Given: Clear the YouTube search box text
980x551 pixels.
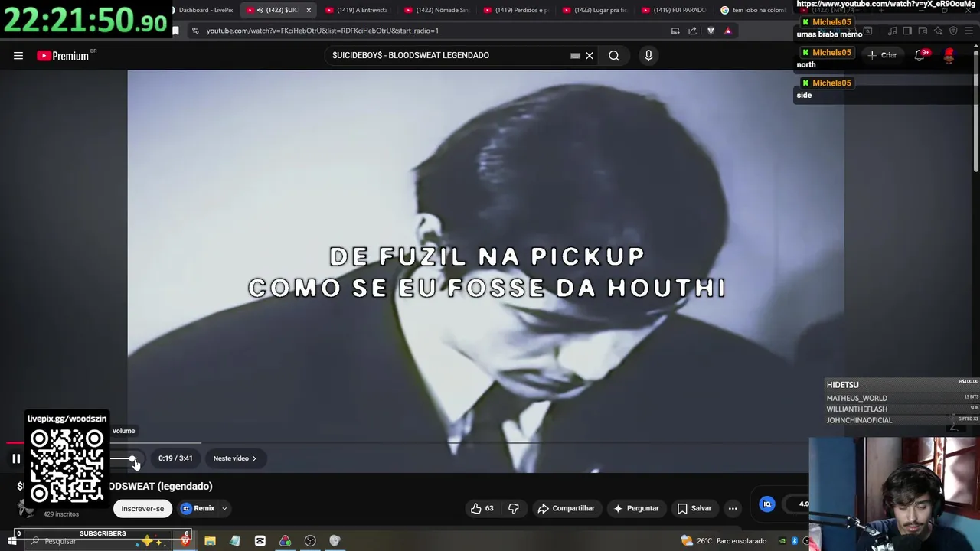Looking at the screenshot, I should tap(590, 55).
